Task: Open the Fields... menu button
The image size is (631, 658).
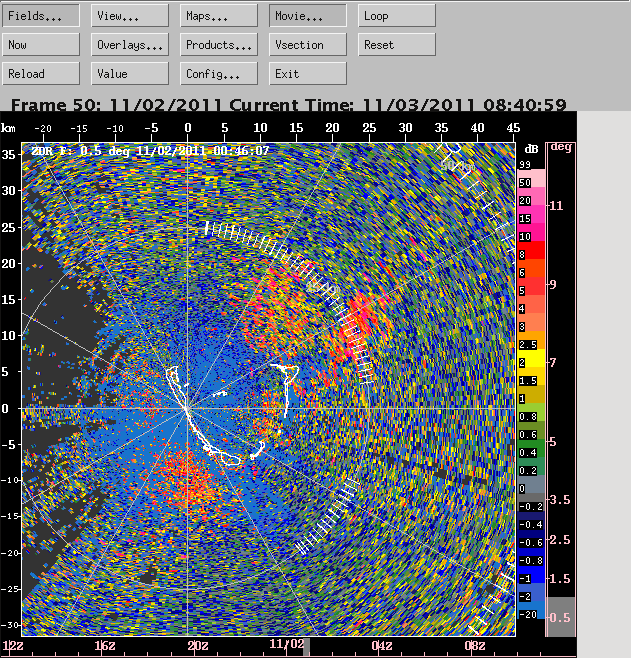Action: point(41,16)
